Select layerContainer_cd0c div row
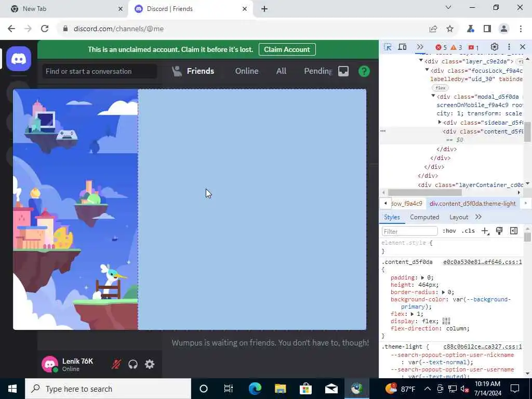Image resolution: width=532 pixels, height=399 pixels. tap(470, 185)
